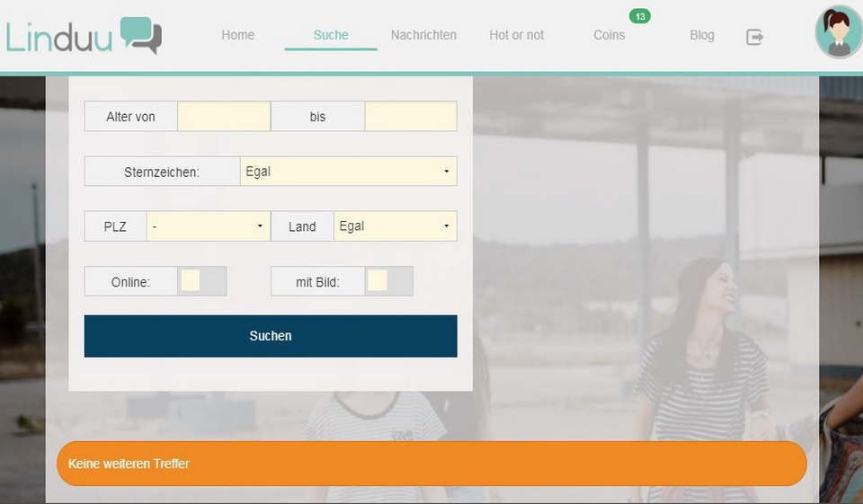
Task: Click the logout icon in navigation bar
Action: [754, 37]
